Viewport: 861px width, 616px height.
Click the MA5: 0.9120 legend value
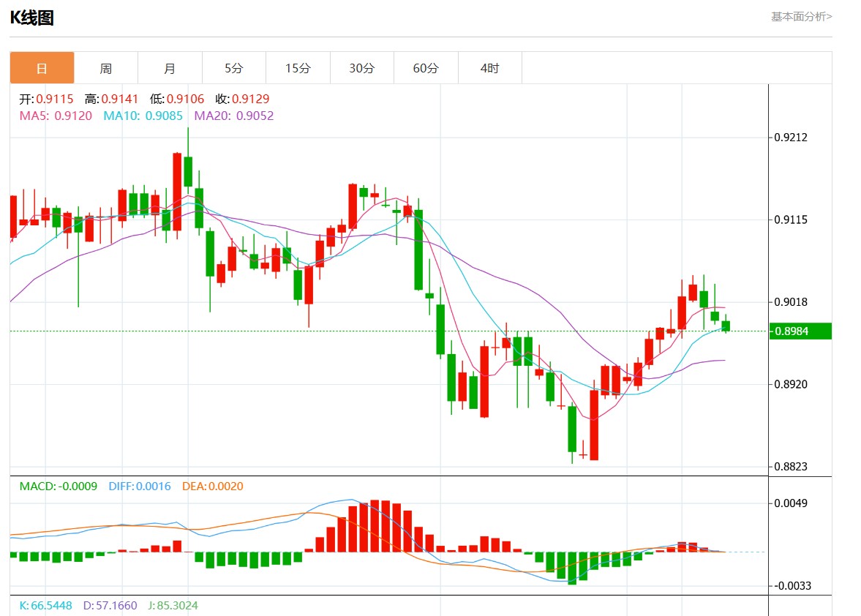[56, 116]
